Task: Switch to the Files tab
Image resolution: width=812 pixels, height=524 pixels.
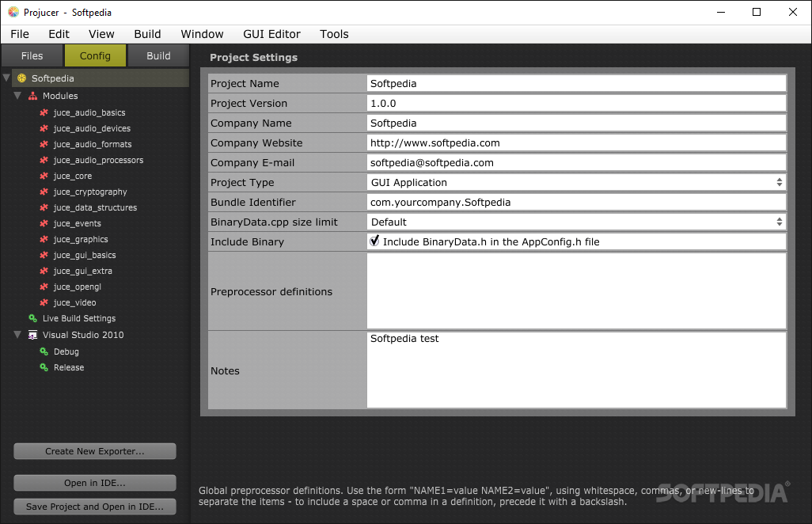Action: point(32,56)
